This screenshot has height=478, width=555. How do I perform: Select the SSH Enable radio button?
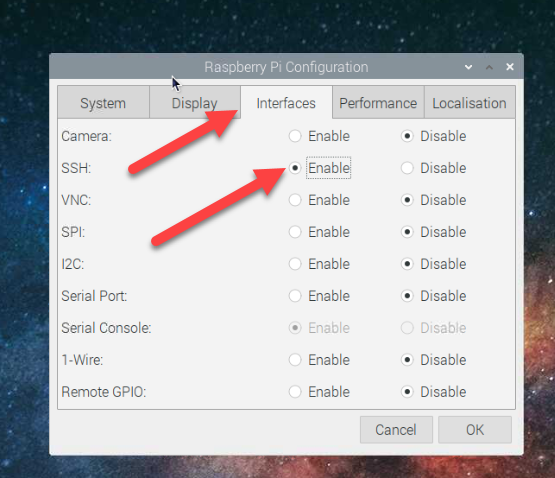pos(295,168)
